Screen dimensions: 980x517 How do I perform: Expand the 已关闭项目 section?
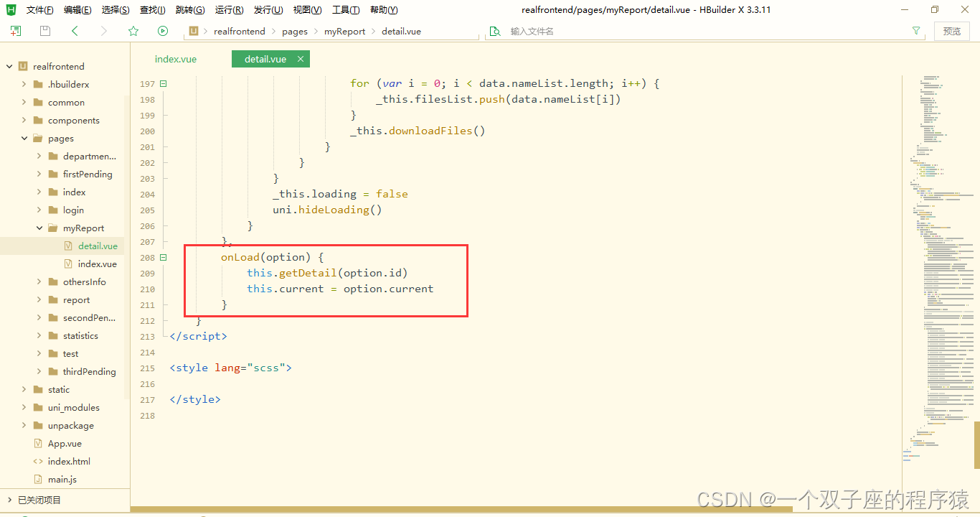(x=9, y=500)
